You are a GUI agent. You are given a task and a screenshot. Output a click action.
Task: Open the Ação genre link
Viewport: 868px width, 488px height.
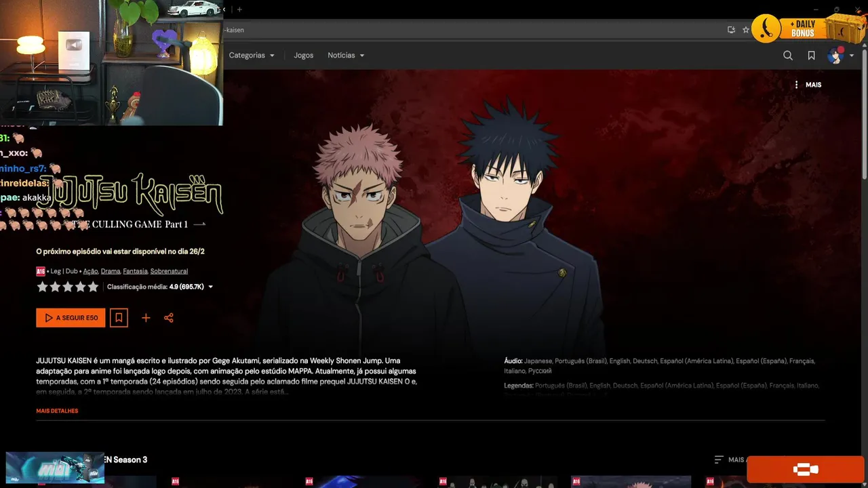point(90,271)
